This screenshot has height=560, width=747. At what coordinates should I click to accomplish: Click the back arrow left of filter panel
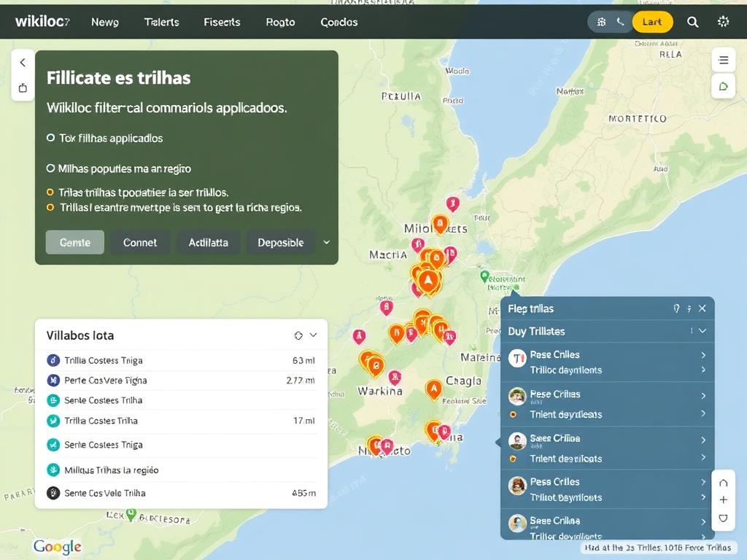pyautogui.click(x=23, y=63)
